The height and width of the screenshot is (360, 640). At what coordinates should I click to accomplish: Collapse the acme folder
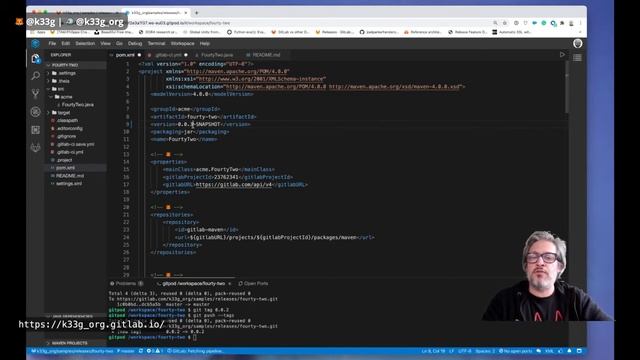point(51,97)
